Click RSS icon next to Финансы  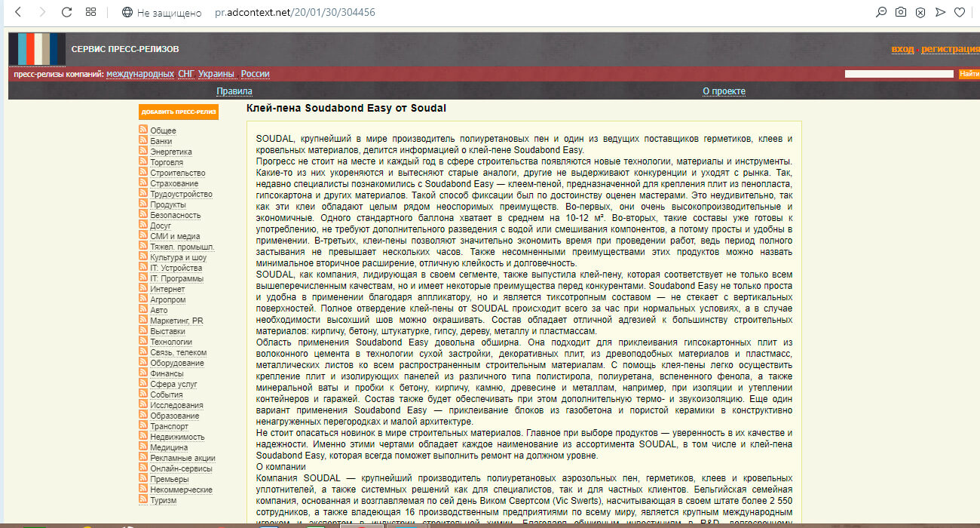click(x=143, y=373)
